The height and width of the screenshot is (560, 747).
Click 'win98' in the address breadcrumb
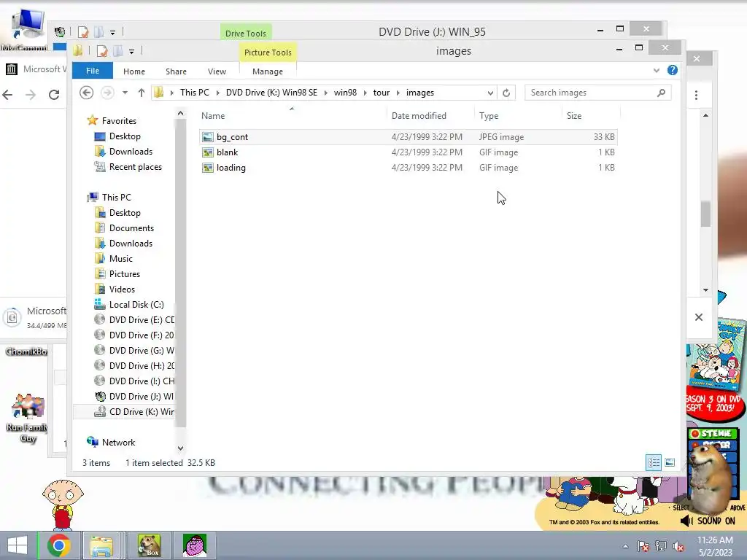(345, 93)
